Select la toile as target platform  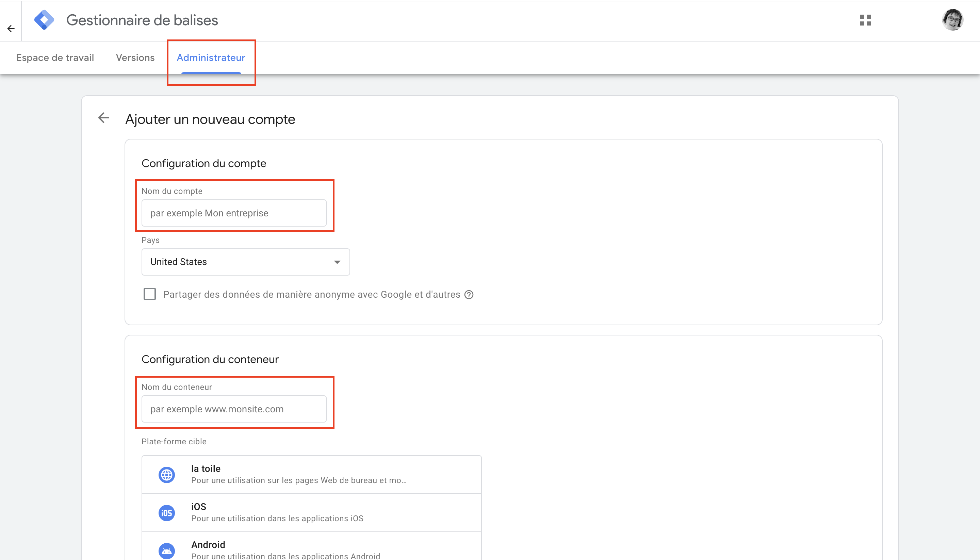tap(312, 475)
